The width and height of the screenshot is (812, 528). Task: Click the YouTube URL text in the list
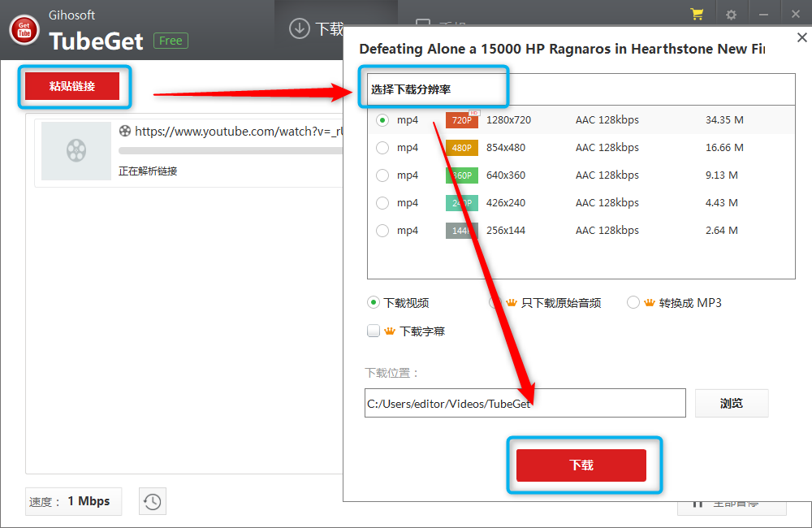click(x=239, y=131)
